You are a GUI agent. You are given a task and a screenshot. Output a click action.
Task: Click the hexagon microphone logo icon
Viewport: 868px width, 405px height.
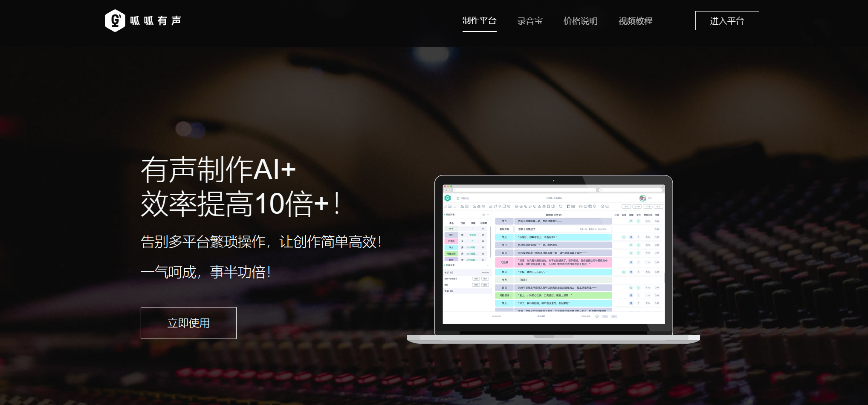(x=115, y=20)
